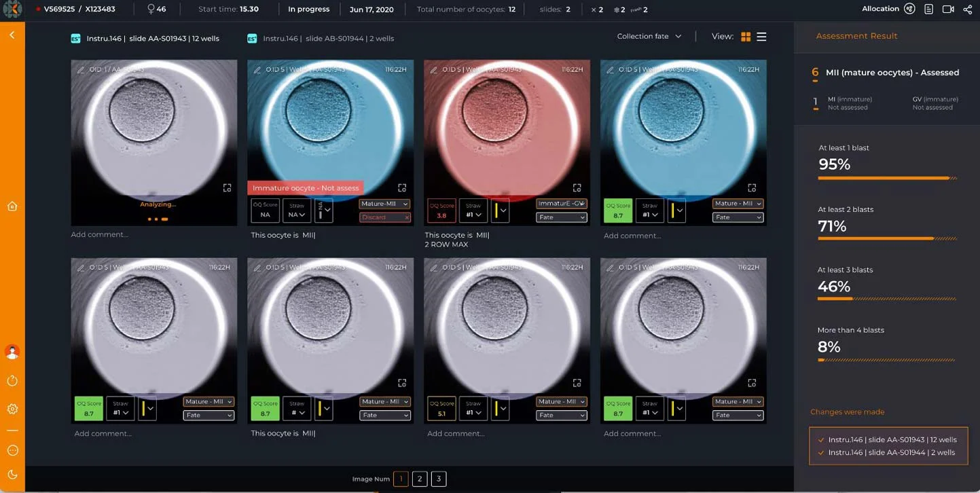Open the video camera icon
980x493 pixels.
(948, 9)
